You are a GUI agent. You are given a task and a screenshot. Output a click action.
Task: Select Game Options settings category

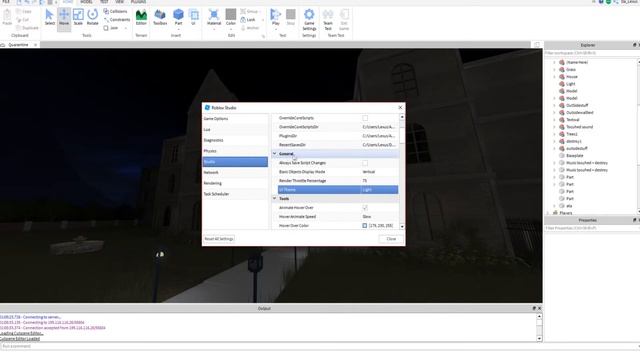coord(235,119)
